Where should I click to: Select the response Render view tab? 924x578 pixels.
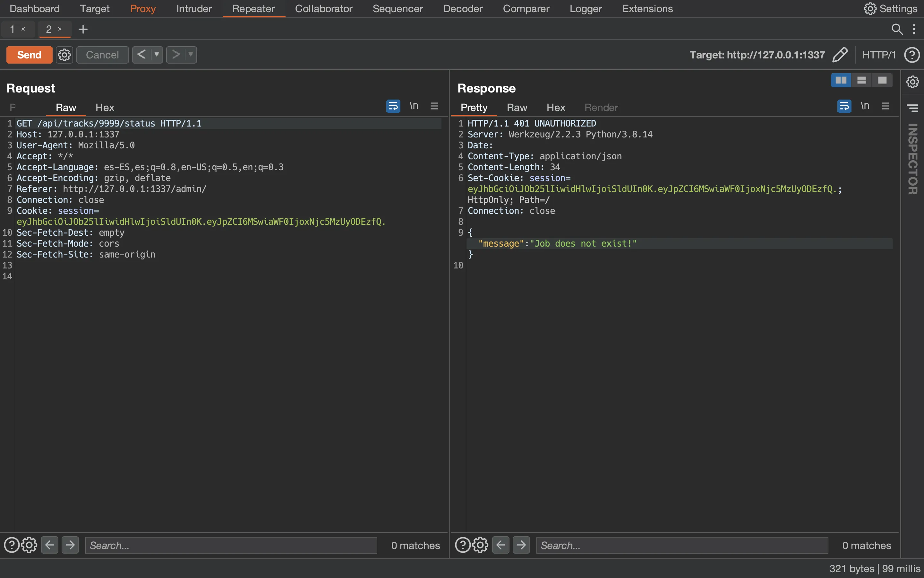[x=601, y=108]
